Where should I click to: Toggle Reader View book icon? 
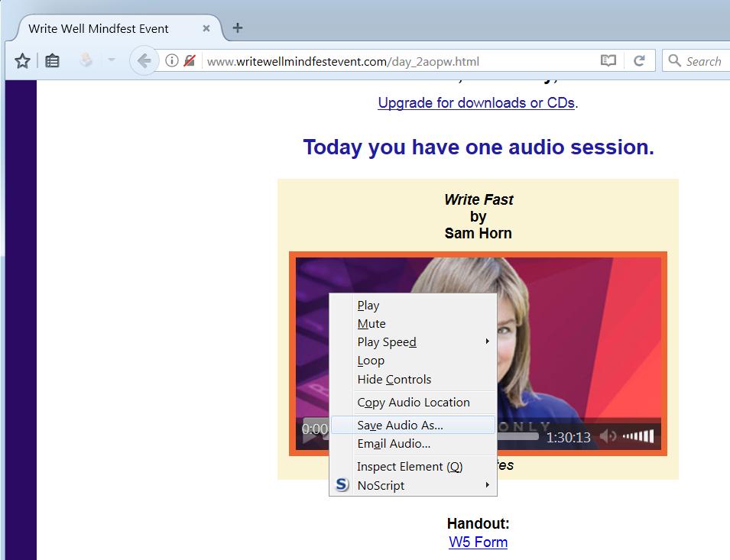608,60
